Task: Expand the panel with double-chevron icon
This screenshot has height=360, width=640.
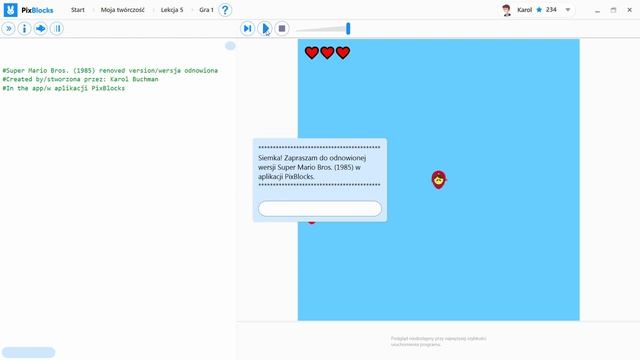Action: pos(9,29)
